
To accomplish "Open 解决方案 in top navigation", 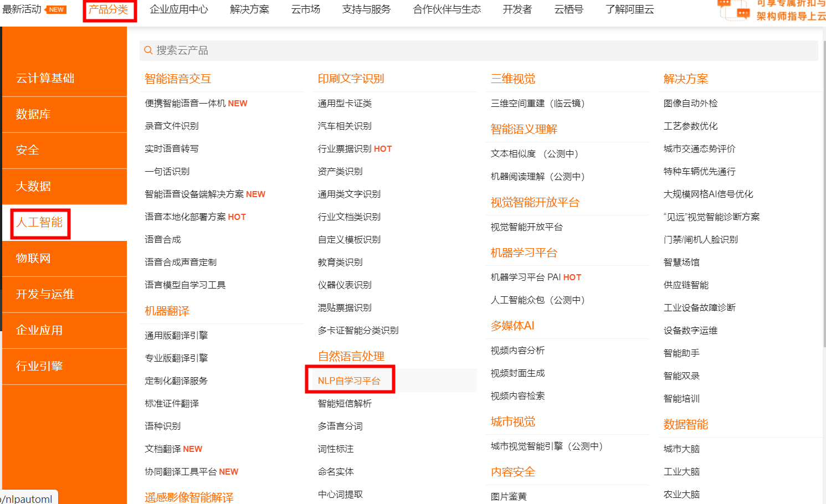I will [x=250, y=9].
